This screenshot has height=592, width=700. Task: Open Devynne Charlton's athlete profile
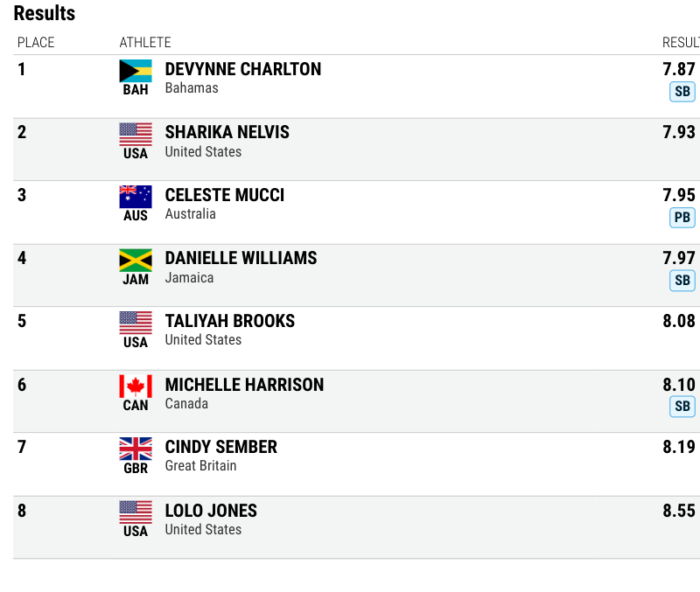coord(243,69)
